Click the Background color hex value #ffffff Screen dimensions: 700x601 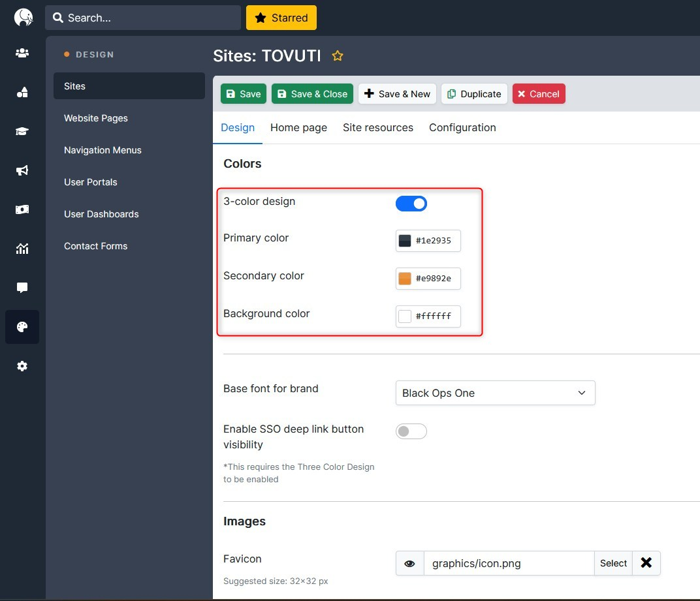tap(434, 316)
